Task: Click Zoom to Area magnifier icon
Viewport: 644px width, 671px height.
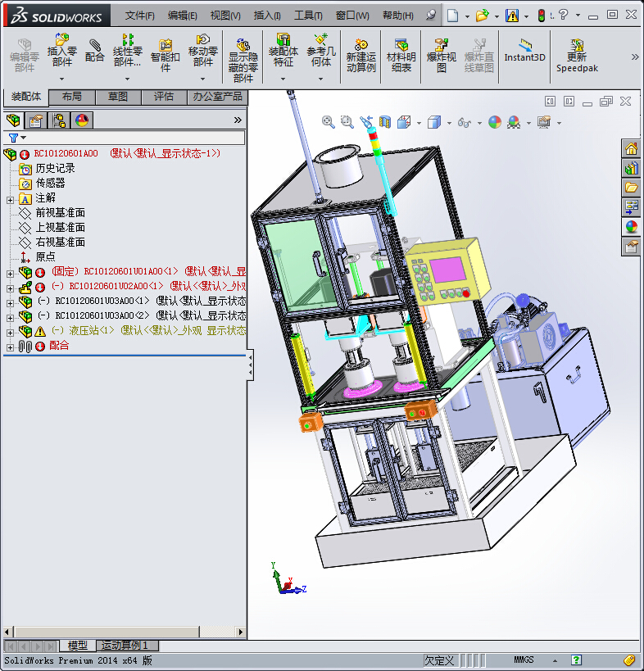Action: tap(347, 122)
